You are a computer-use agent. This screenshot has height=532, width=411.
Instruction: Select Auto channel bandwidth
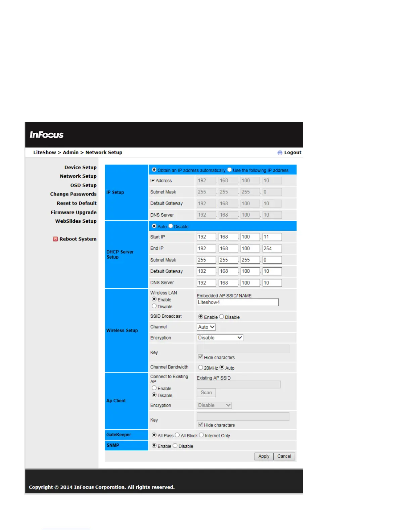(x=222, y=367)
